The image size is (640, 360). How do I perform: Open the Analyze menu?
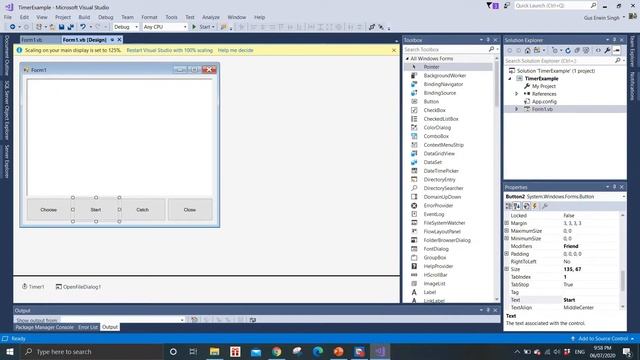click(x=211, y=17)
